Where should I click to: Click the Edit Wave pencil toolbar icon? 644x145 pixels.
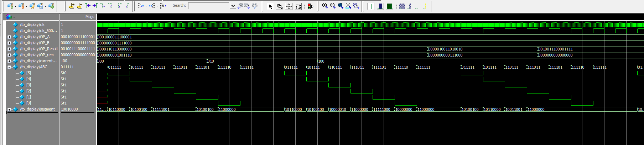[32, 6]
